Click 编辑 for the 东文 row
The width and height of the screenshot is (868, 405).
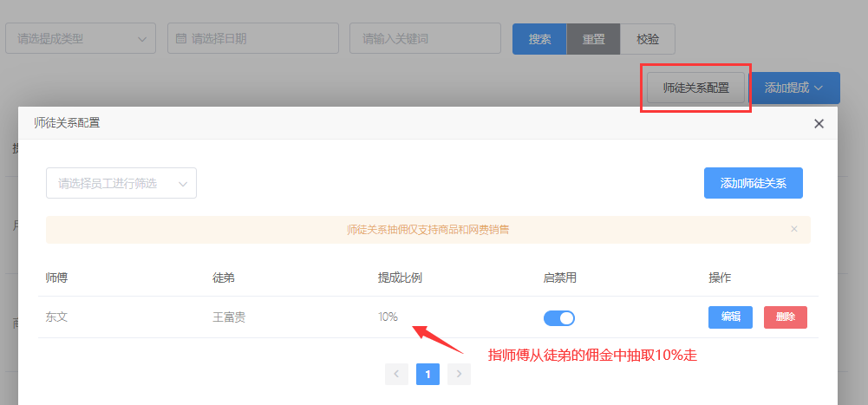[x=730, y=317]
